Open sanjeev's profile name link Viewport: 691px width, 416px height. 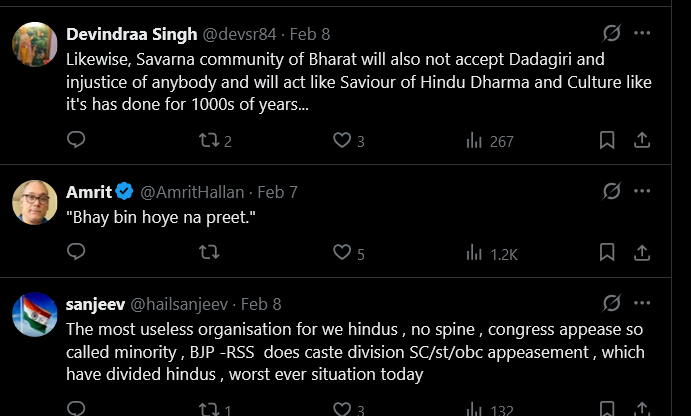click(94, 304)
